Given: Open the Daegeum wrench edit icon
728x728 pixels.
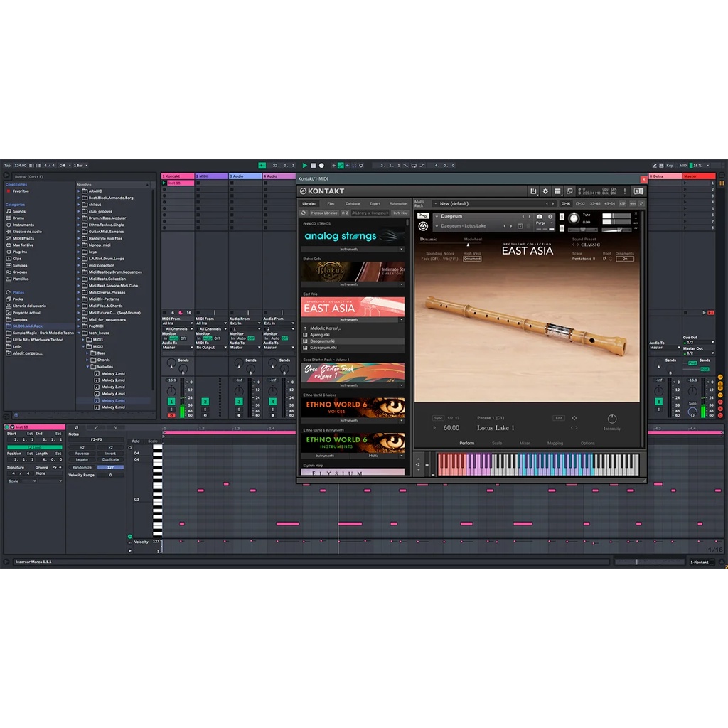Looking at the screenshot, I should (x=423, y=216).
